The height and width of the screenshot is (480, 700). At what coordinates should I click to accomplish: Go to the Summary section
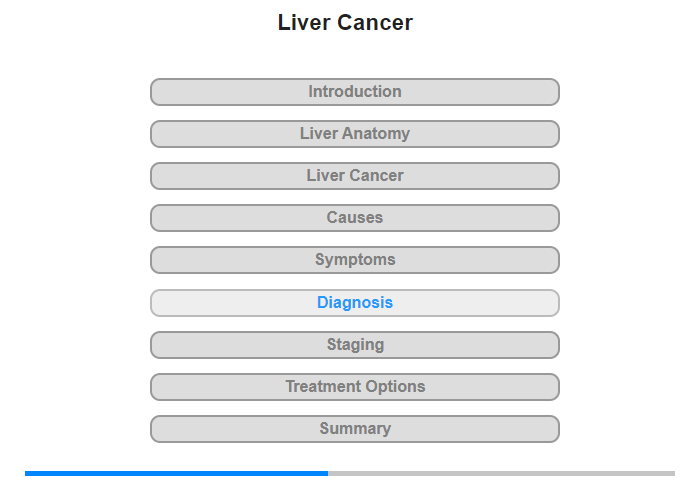pos(355,429)
